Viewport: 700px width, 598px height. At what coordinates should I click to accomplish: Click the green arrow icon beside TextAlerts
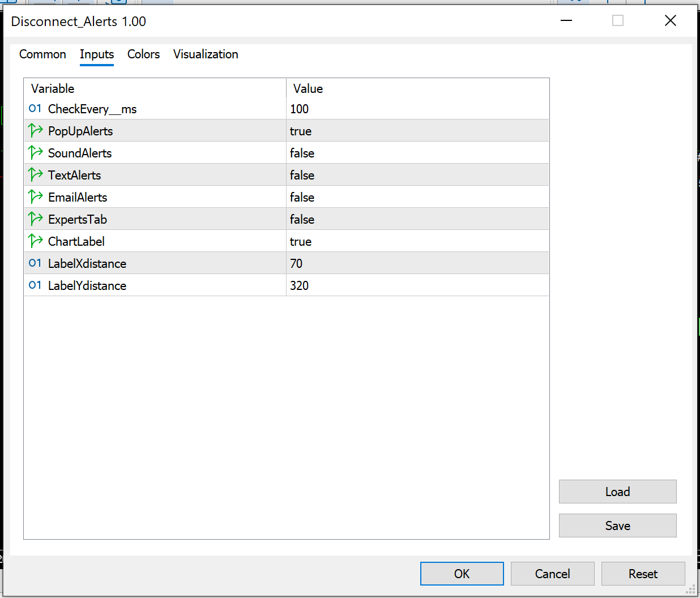pos(35,174)
